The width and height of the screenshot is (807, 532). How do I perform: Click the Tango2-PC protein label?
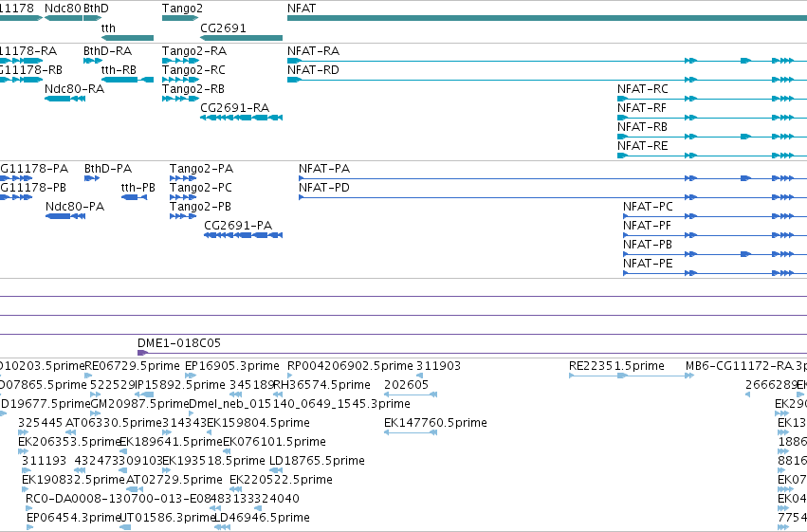(x=201, y=188)
